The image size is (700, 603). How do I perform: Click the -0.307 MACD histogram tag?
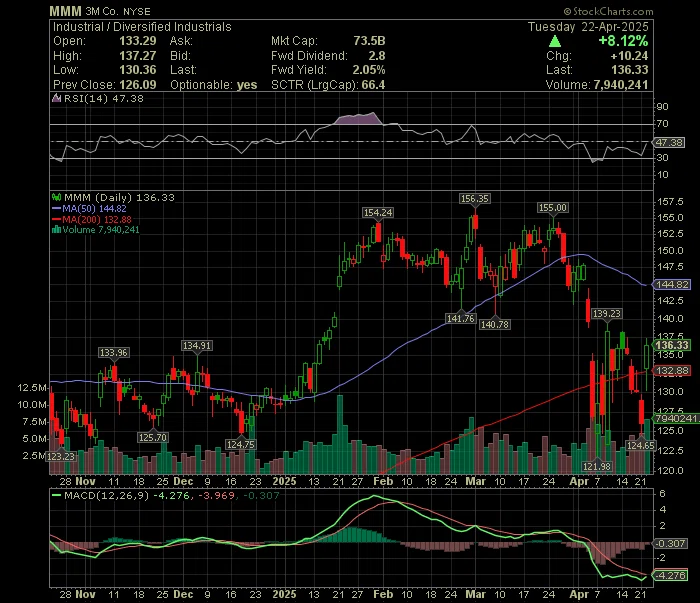click(x=670, y=543)
